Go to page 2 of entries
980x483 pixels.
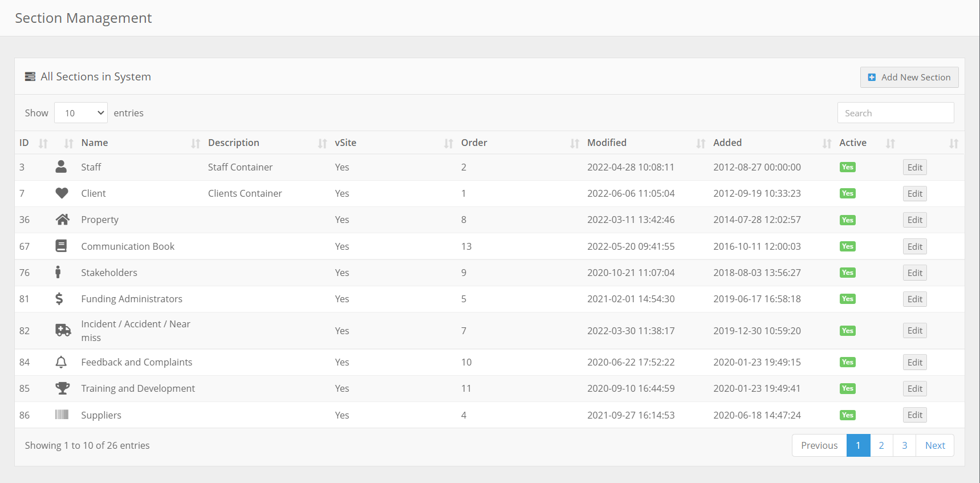[x=881, y=445]
